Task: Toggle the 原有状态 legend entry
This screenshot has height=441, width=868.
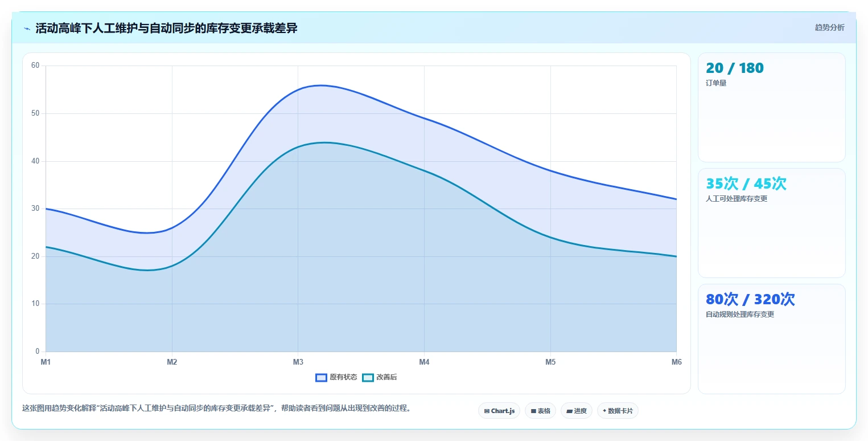Action: click(336, 377)
